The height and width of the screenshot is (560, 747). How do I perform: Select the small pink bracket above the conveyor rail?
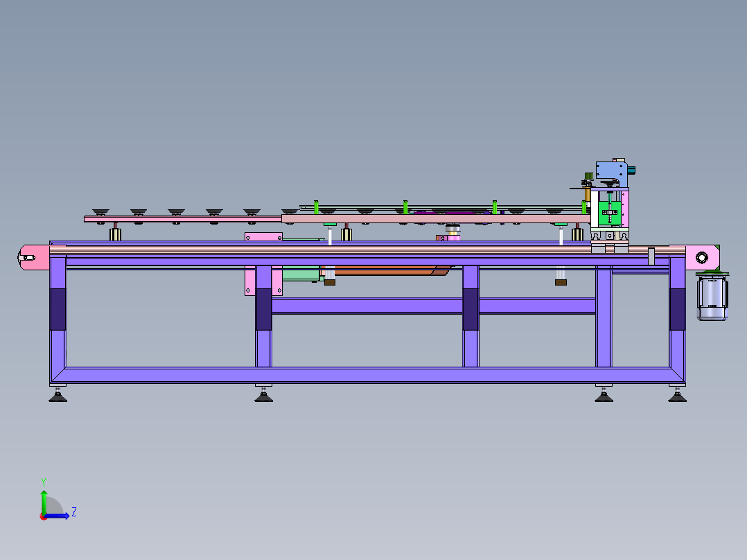point(263,236)
